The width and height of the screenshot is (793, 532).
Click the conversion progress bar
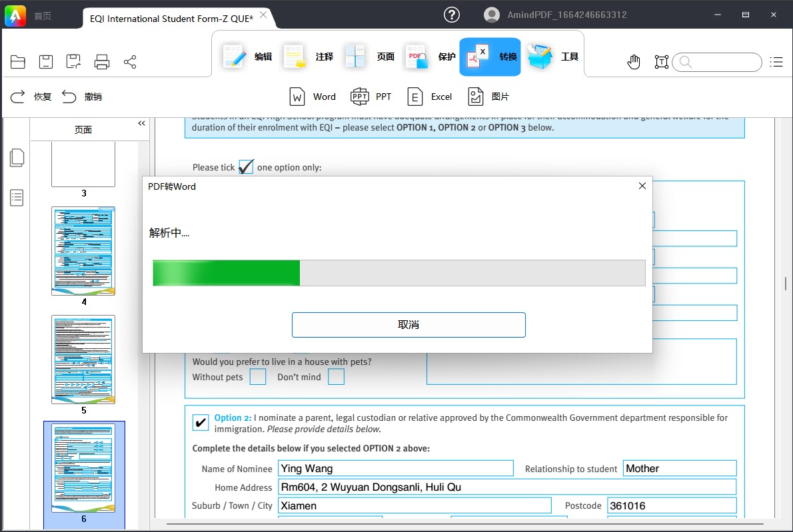[399, 273]
